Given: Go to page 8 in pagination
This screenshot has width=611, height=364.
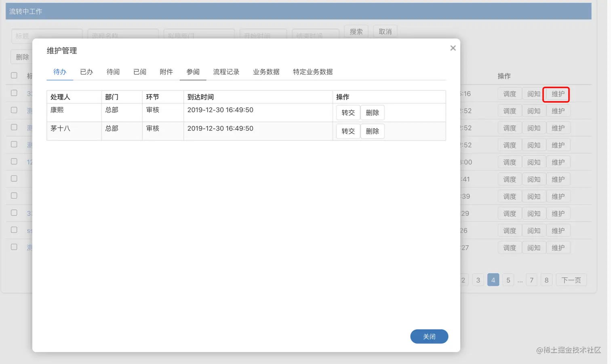Looking at the screenshot, I should coord(546,280).
